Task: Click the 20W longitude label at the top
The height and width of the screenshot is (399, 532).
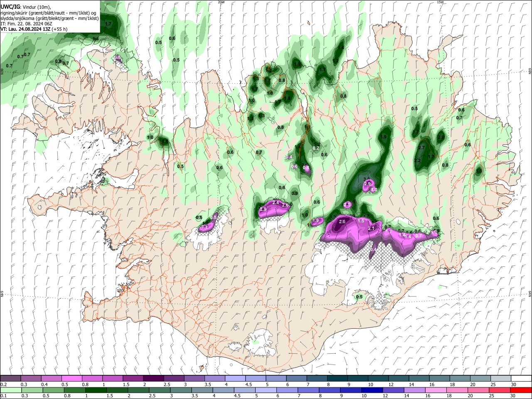Action: pos(221,2)
